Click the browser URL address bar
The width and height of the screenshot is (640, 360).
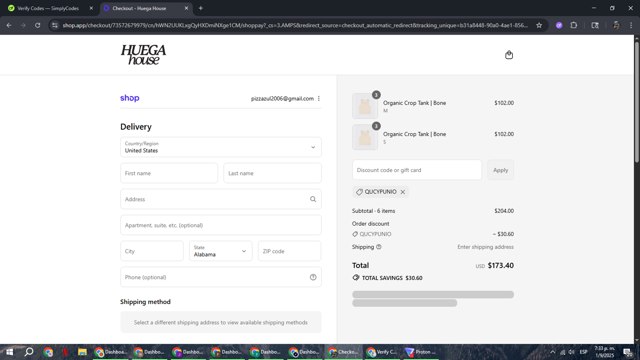point(295,25)
